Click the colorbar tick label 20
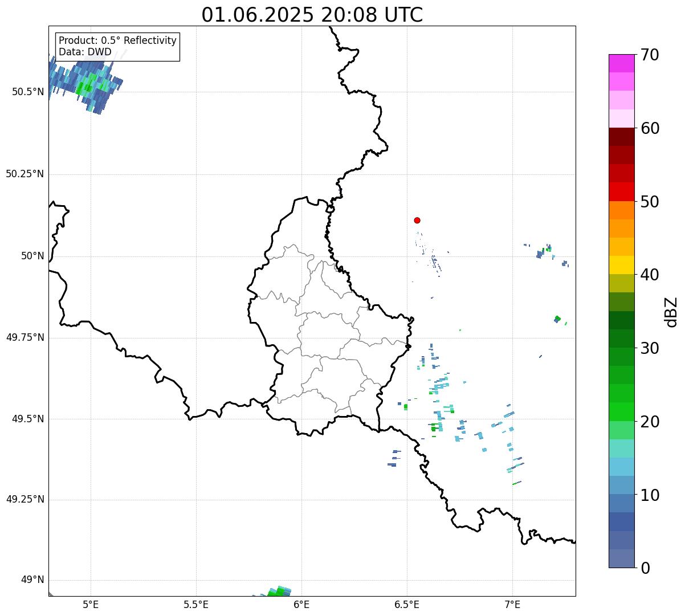Screen dimensions: 685x616 pos(650,422)
